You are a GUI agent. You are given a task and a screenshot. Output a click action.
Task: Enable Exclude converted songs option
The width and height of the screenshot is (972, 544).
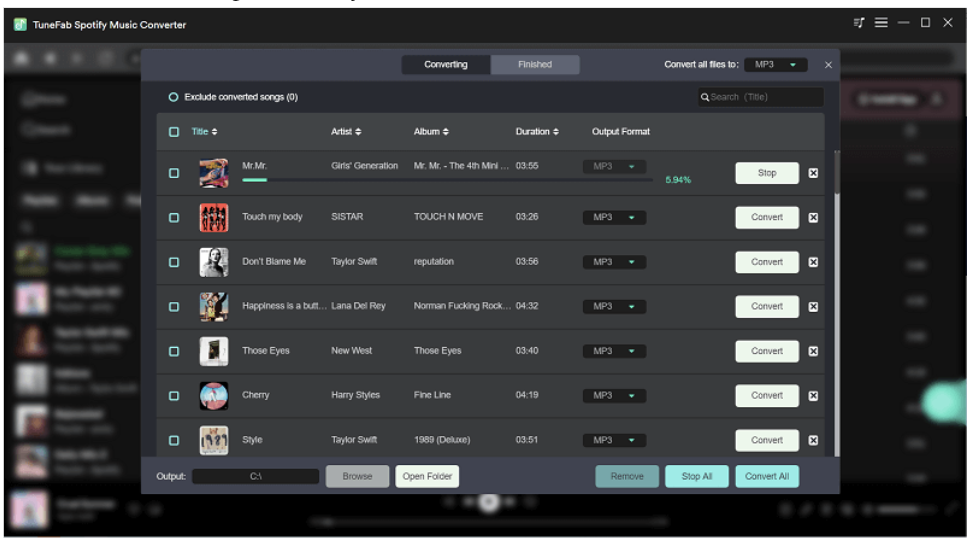tap(173, 97)
